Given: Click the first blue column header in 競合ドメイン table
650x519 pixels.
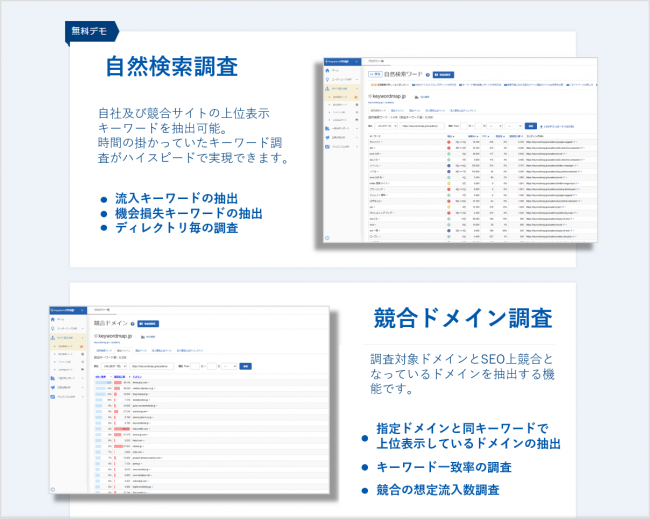Looking at the screenshot, I should 100,377.
